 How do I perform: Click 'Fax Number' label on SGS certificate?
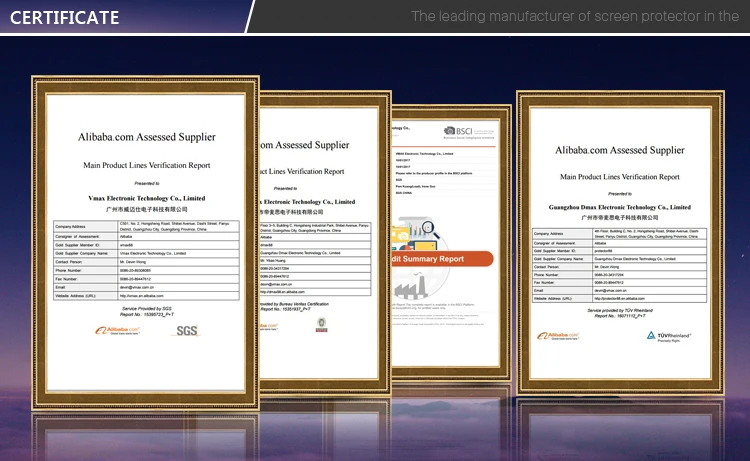66,279
